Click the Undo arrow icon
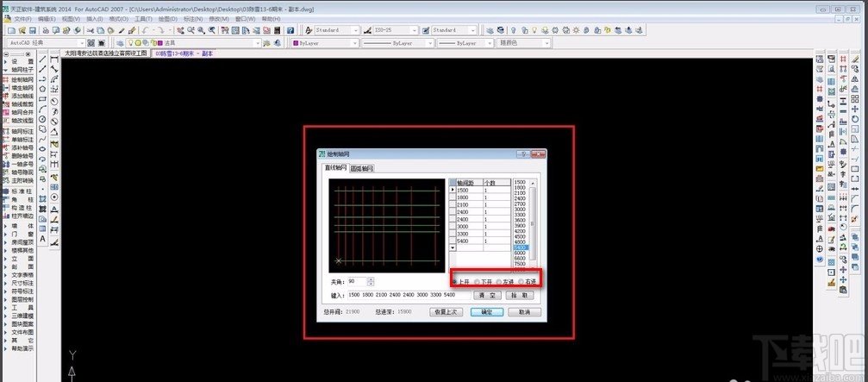The width and height of the screenshot is (868, 382). [145, 30]
